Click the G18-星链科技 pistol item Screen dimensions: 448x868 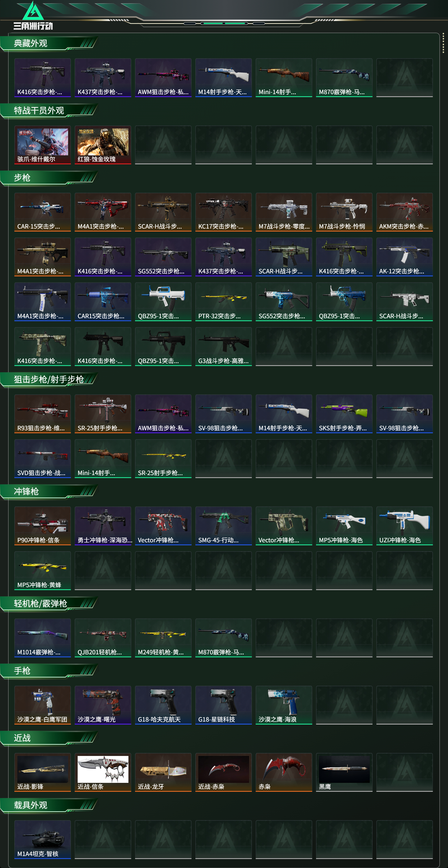pyautogui.click(x=223, y=705)
